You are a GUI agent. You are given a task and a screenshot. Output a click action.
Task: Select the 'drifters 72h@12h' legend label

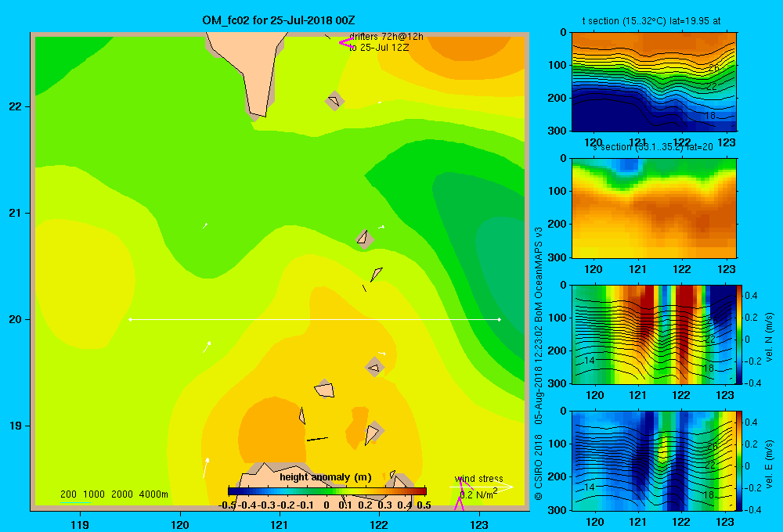click(x=387, y=37)
